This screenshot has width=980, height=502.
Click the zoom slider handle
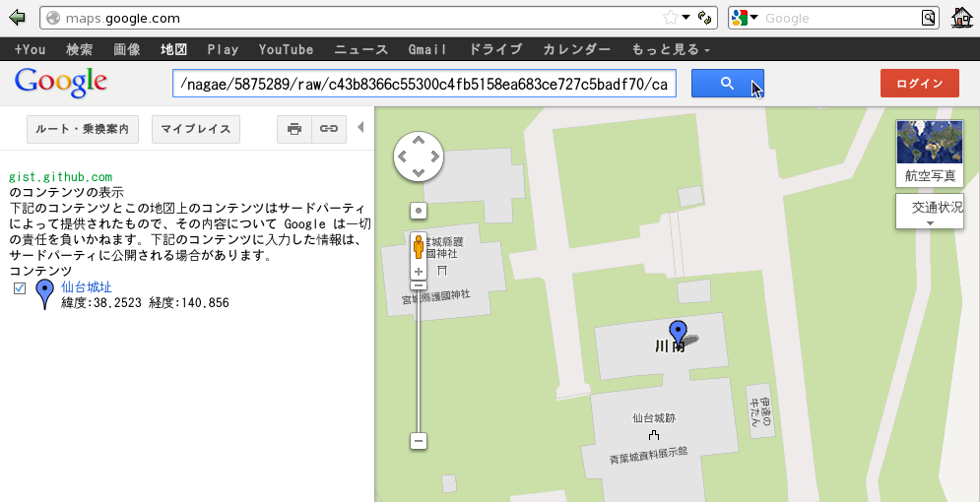419,286
